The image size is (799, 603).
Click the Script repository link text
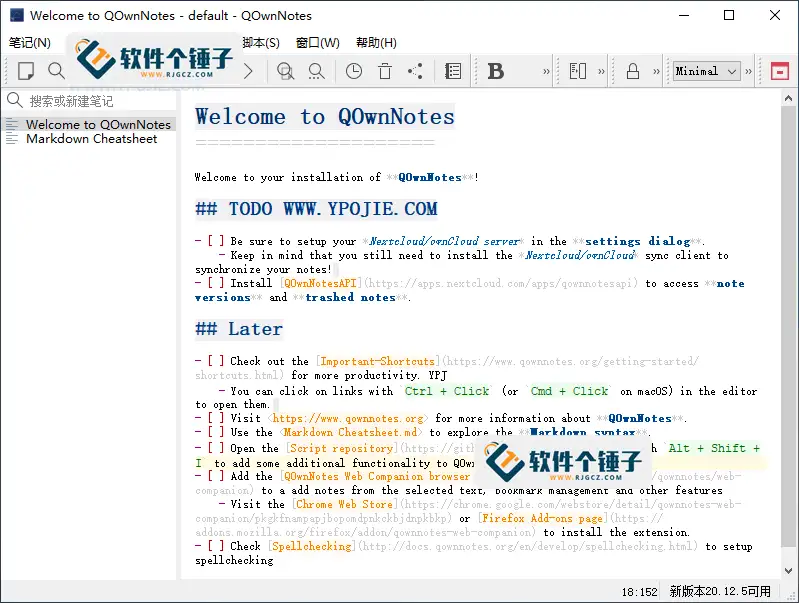point(341,448)
